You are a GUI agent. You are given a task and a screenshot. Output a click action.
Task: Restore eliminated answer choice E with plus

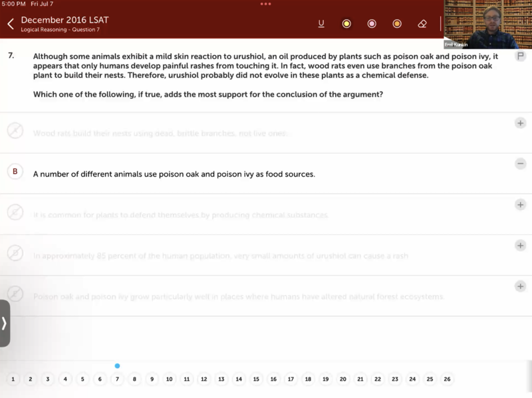point(521,286)
